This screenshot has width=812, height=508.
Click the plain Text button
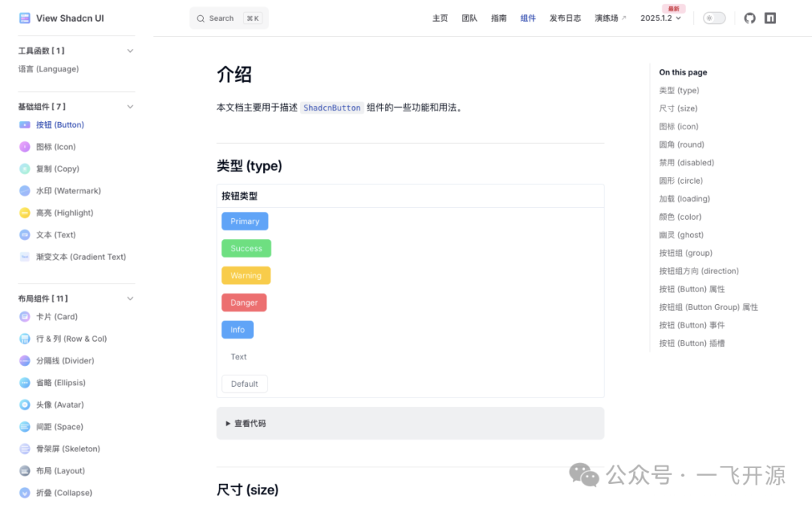[239, 357]
